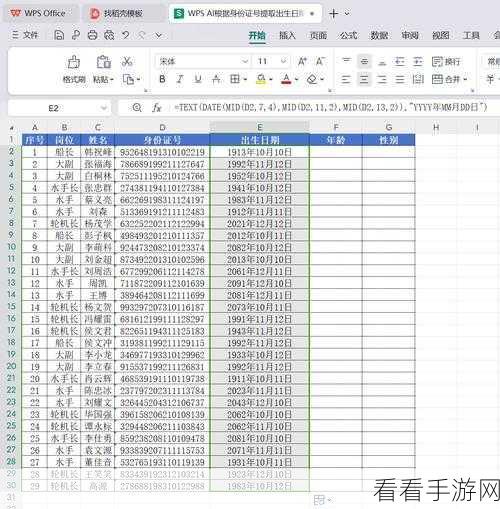500x509 pixels.
Task: Toggle Center horizontal alignment
Action: pos(364,79)
